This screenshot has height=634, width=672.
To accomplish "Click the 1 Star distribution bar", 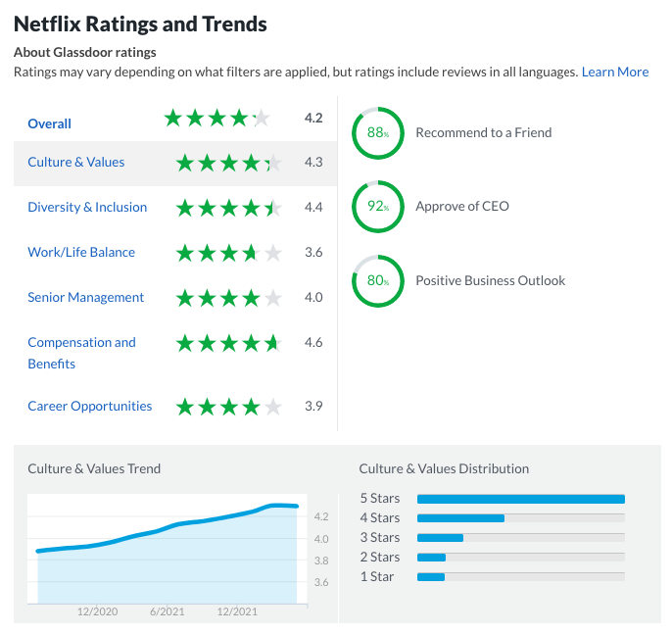I will [x=521, y=577].
